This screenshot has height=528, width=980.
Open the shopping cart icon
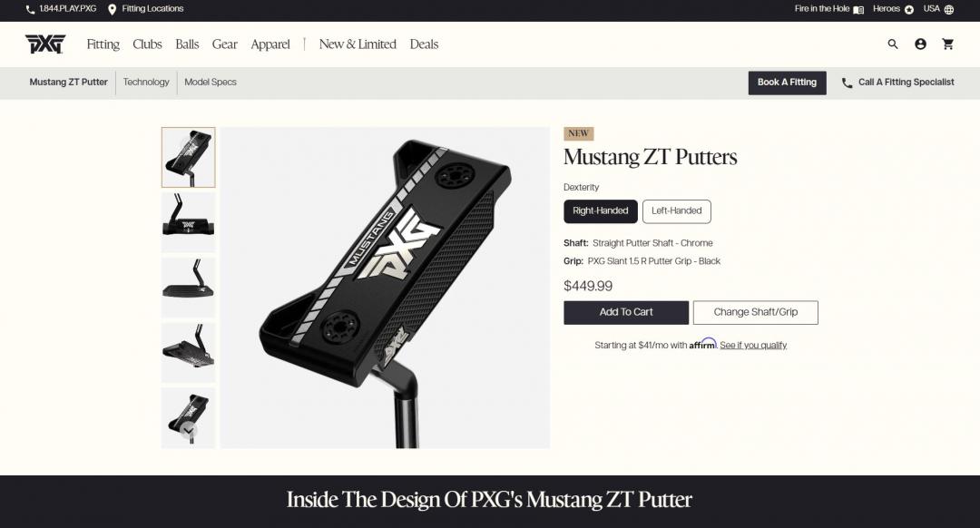947,44
